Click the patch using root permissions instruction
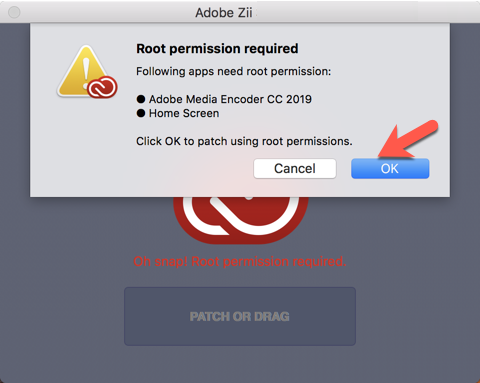Screen dimensions: 480x383 point(244,141)
